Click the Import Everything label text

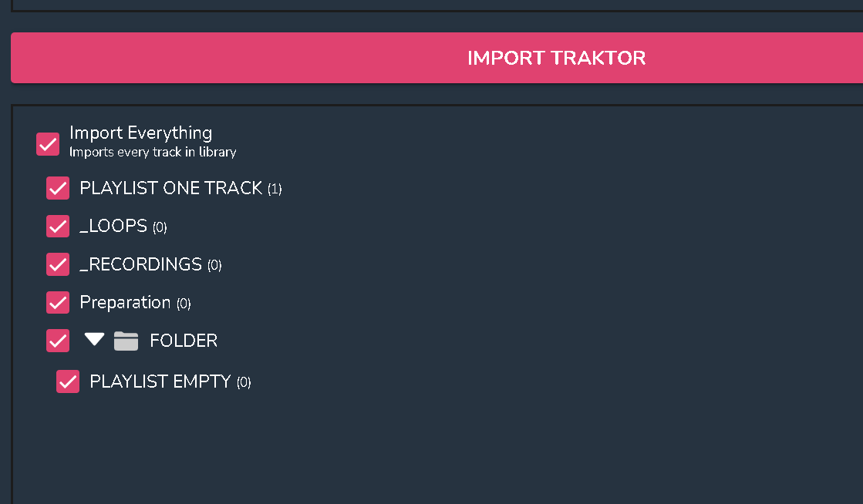[x=140, y=133]
